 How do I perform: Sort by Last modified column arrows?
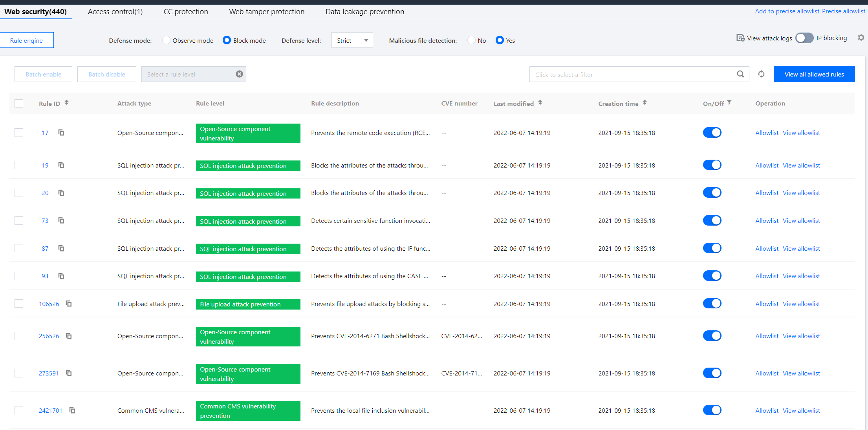[540, 102]
